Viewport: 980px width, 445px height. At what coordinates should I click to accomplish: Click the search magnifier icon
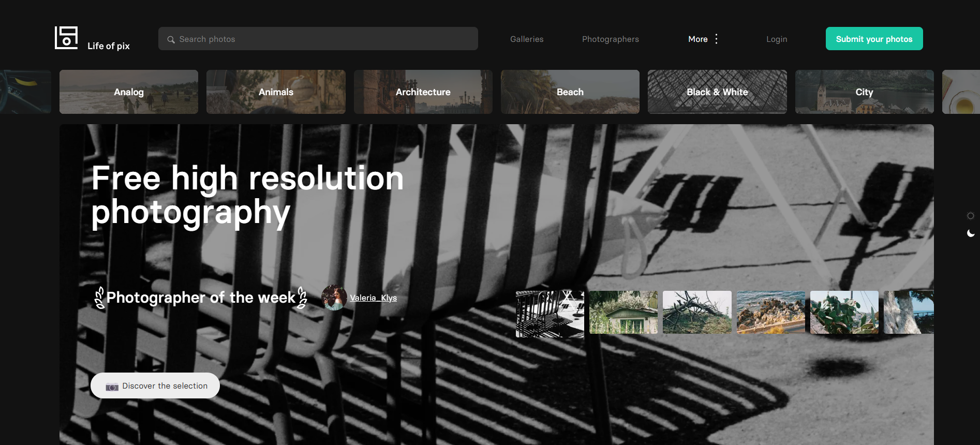(171, 39)
